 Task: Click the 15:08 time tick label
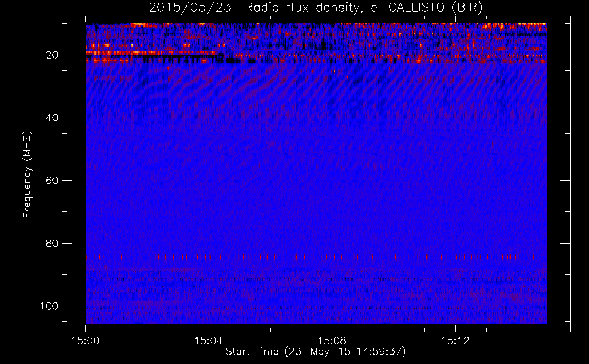332,341
